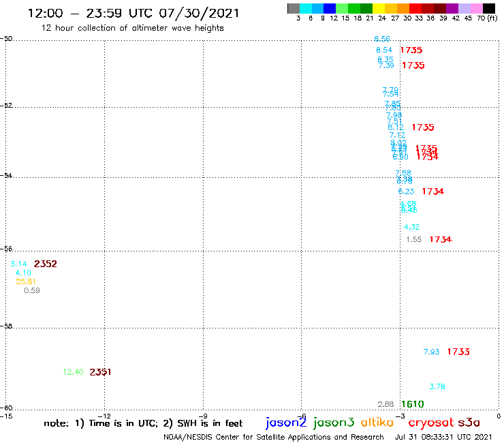Screen dimensions: 504x443
Task: Click the dark blue 12 ft legend swatch
Action: click(x=330, y=8)
